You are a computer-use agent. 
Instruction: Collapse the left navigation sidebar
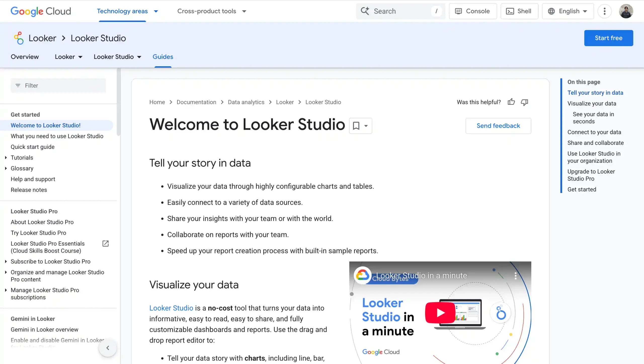pyautogui.click(x=108, y=348)
